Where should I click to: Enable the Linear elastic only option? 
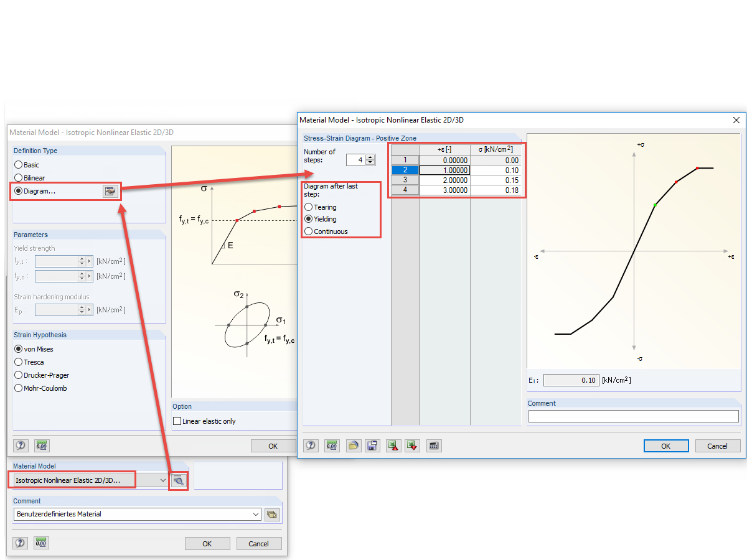point(177,421)
